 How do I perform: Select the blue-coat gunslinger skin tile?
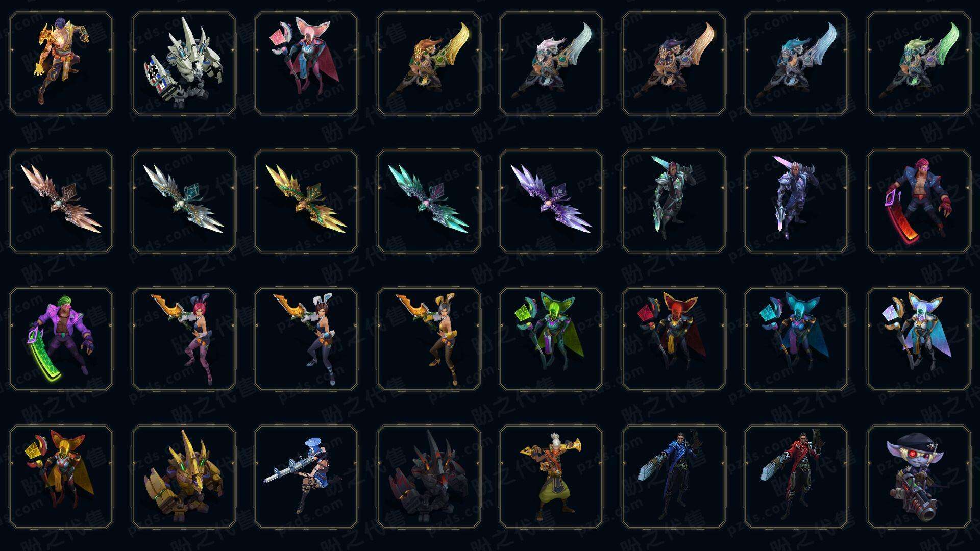[x=674, y=477]
